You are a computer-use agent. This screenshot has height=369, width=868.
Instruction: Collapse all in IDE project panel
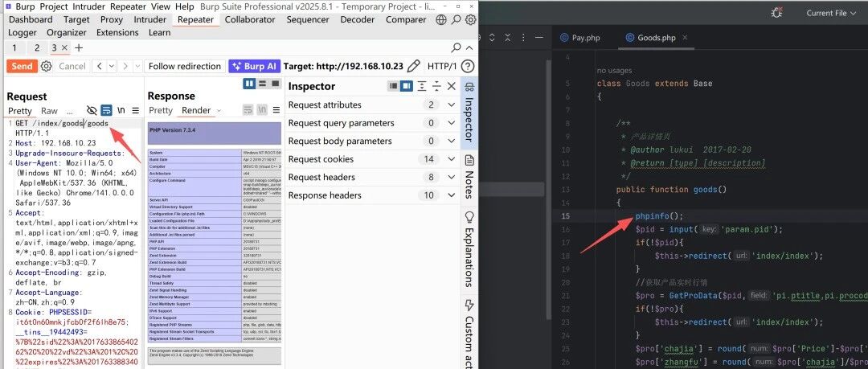click(508, 38)
